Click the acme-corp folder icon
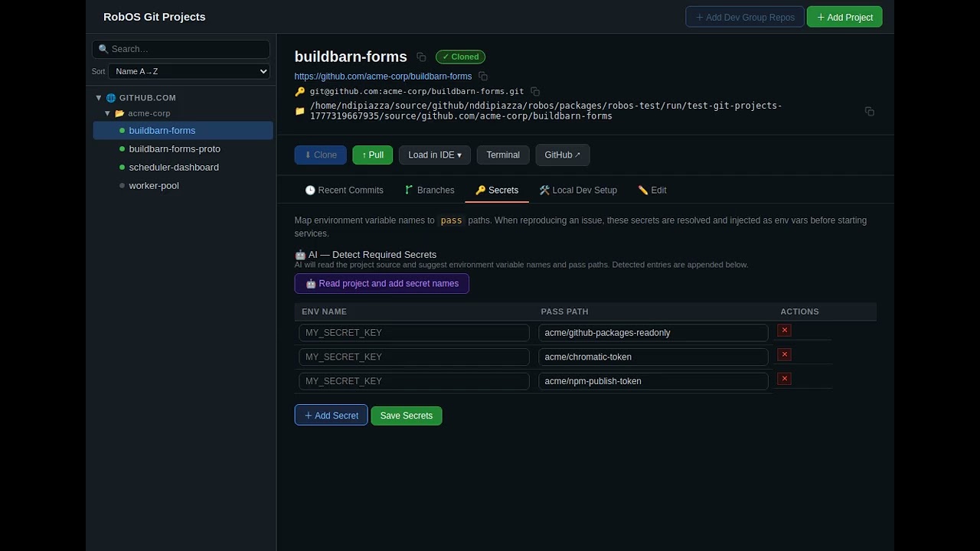Image resolution: width=980 pixels, height=551 pixels. click(119, 113)
